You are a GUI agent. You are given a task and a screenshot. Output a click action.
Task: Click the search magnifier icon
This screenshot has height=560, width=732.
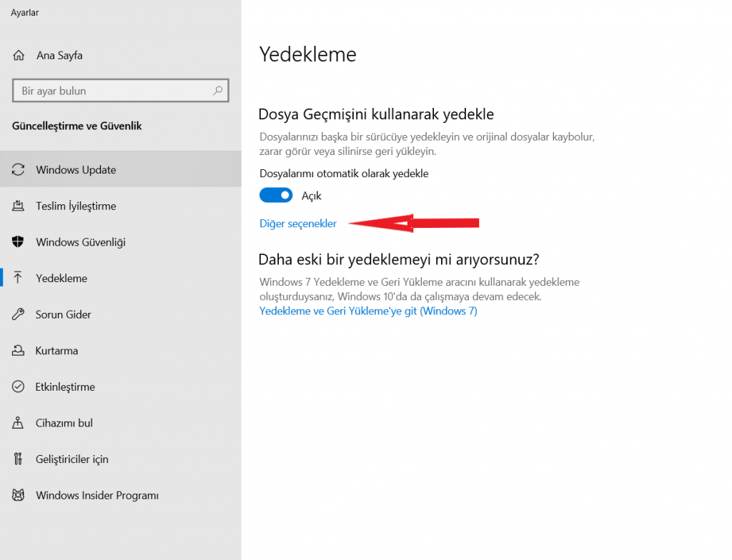(x=217, y=91)
